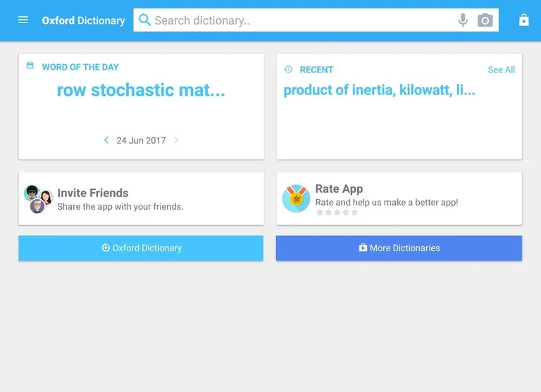This screenshot has height=392, width=541.
Task: Go to previous day's word
Action: click(x=106, y=140)
